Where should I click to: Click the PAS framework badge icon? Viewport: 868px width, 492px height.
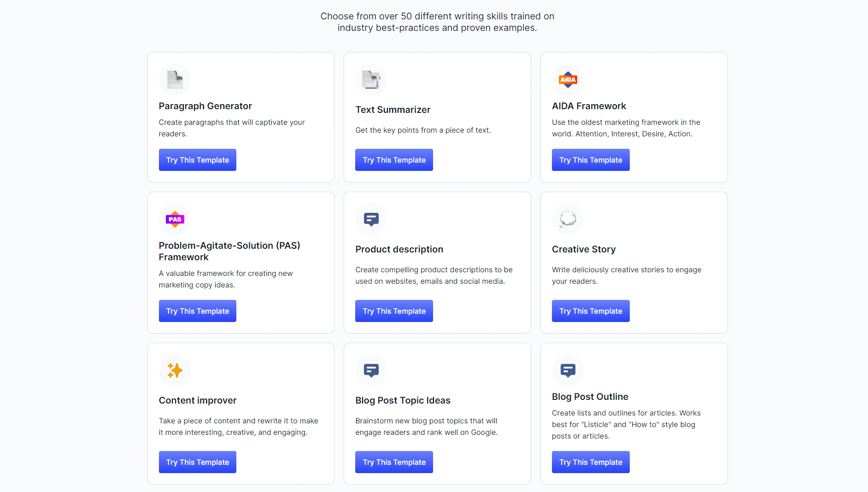tap(175, 219)
